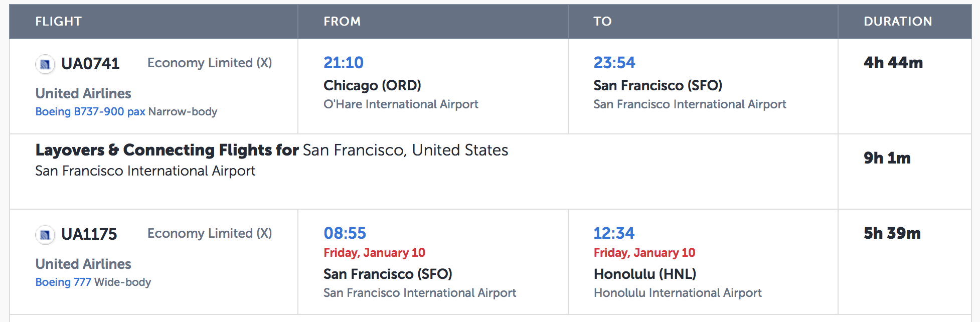Open Honolulu International Airport details
The image size is (980, 322).
pos(678,293)
